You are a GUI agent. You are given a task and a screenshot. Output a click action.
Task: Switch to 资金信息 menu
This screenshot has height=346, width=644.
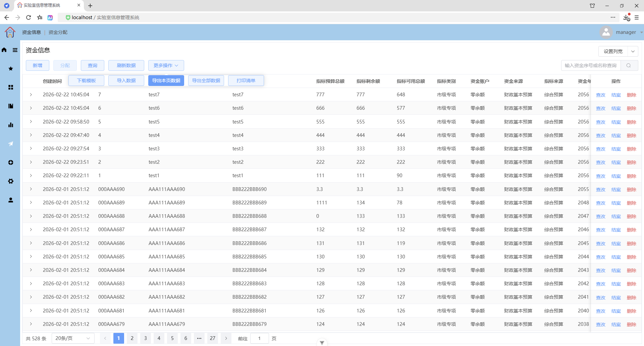pyautogui.click(x=31, y=32)
